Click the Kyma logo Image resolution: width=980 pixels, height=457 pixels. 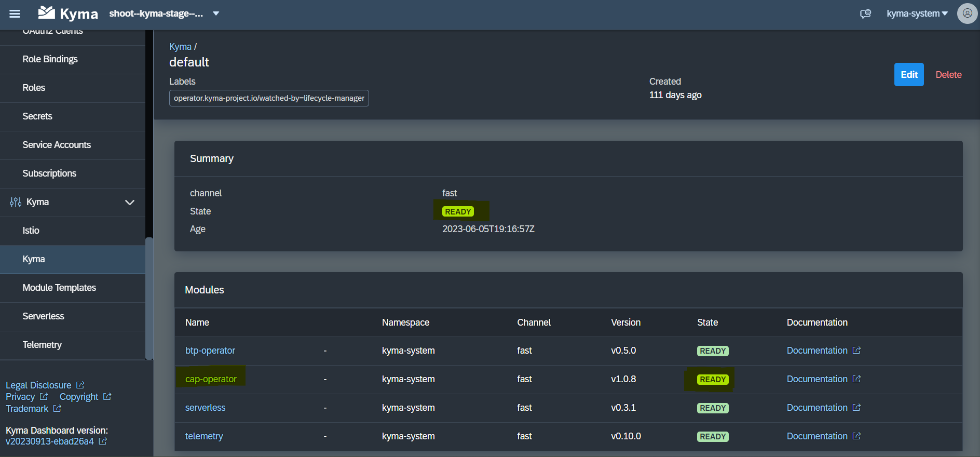tap(68, 13)
